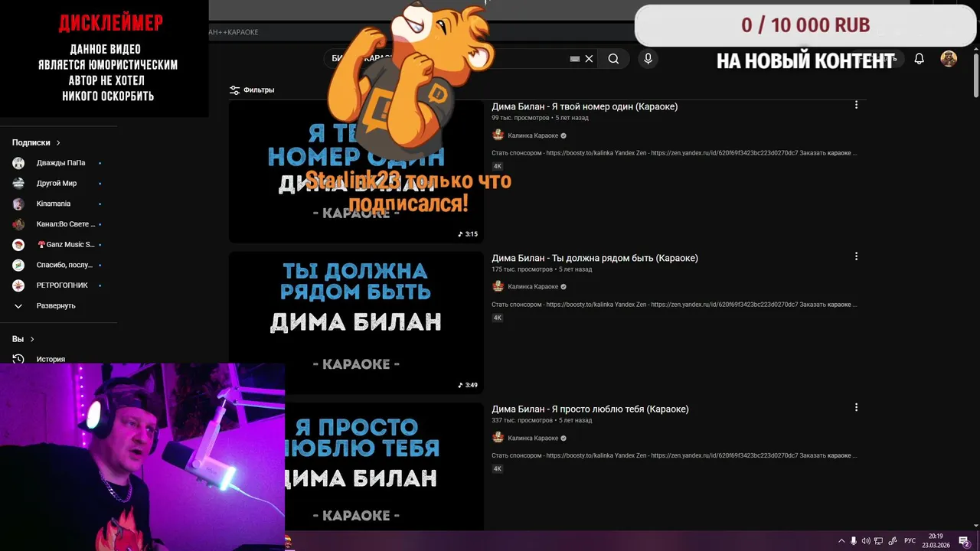980x551 pixels.
Task: Click the taskbar microphone tray icon
Action: pyautogui.click(x=854, y=540)
